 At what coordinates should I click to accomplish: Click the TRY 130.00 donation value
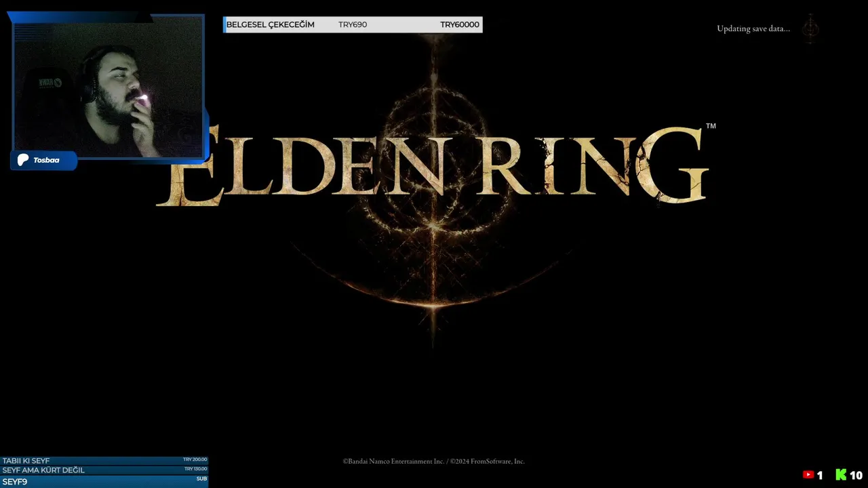click(195, 469)
